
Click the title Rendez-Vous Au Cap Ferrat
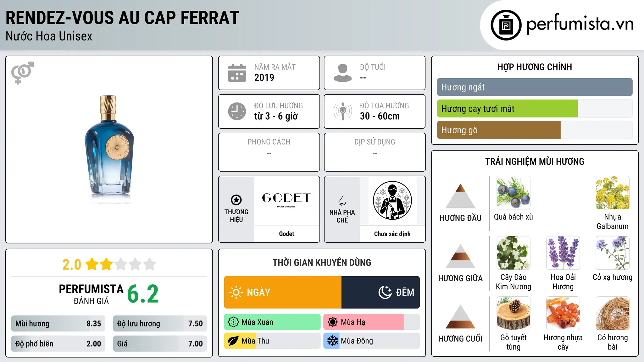[x=123, y=18]
